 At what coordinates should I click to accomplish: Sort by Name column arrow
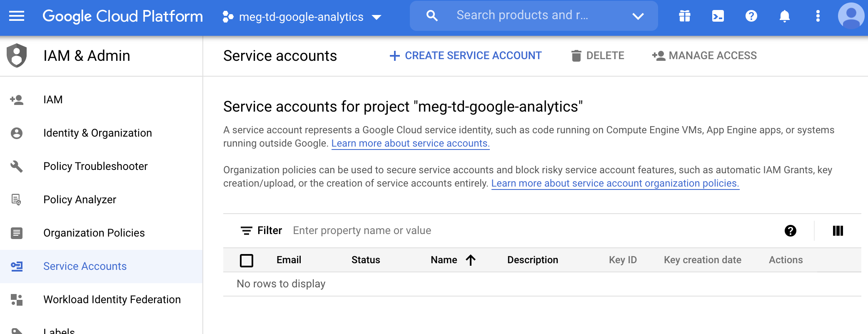(x=471, y=260)
